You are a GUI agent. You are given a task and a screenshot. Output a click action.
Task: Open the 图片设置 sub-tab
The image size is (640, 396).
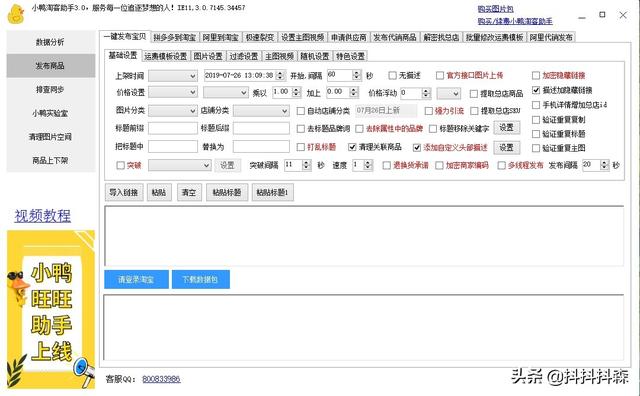(208, 56)
